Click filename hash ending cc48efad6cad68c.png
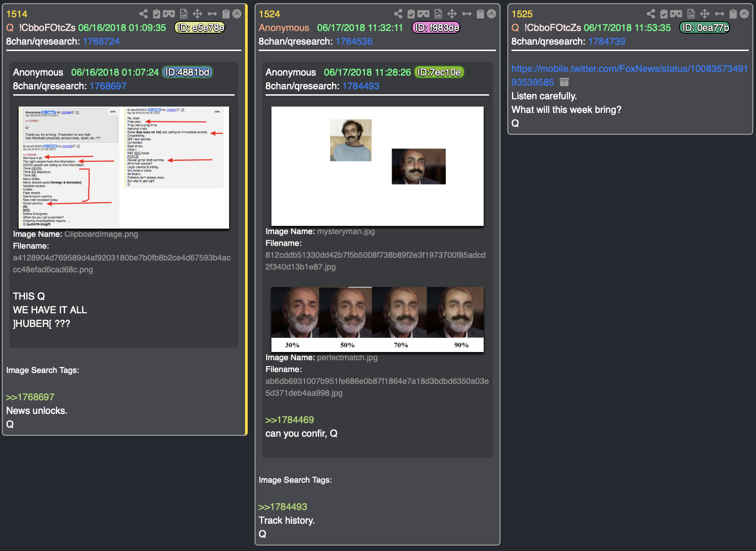Viewport: 756px width, 551px height. pyautogui.click(x=122, y=264)
